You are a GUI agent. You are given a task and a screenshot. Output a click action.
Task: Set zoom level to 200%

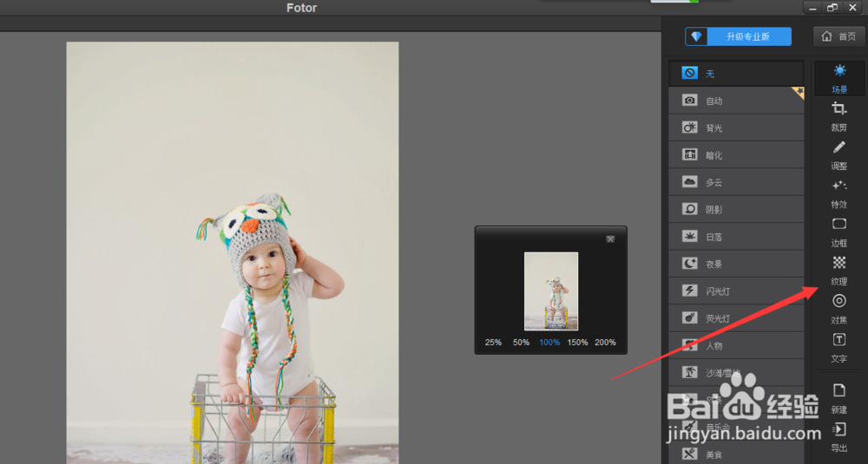(x=605, y=343)
